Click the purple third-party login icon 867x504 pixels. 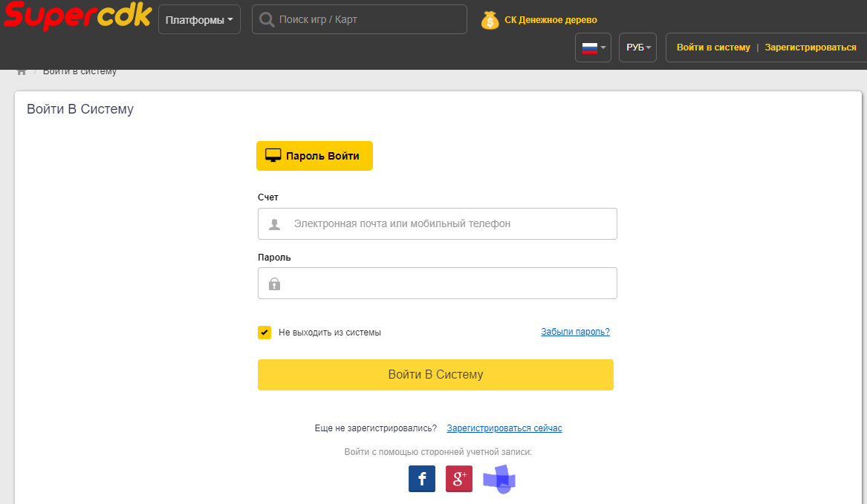click(x=499, y=480)
